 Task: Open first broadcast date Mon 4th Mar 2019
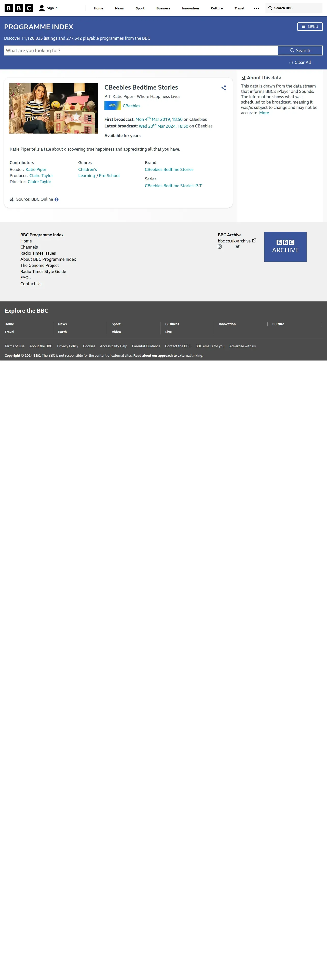pos(159,119)
